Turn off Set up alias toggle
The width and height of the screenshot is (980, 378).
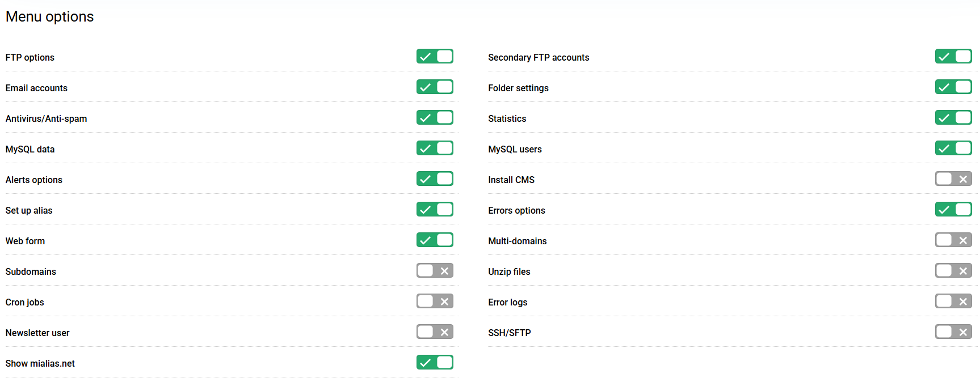coord(435,210)
